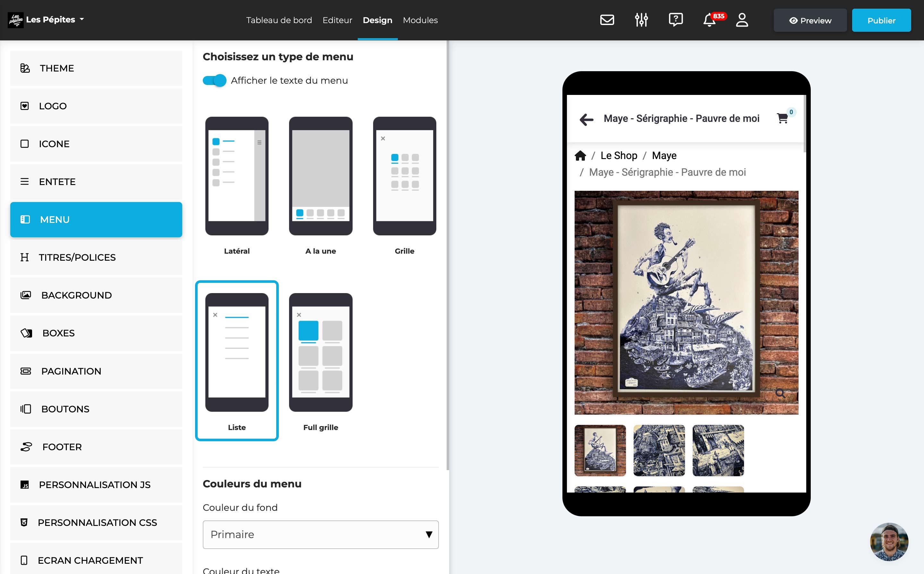The width and height of the screenshot is (924, 574).
Task: Click the PAGINATION ticket icon in sidebar
Action: [x=25, y=371]
